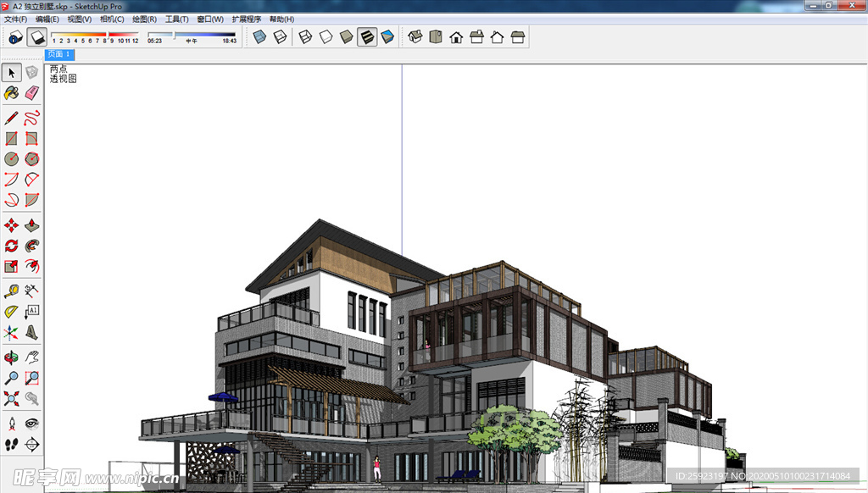Activate the Pan hand tool
The image size is (868, 493).
(32, 357)
